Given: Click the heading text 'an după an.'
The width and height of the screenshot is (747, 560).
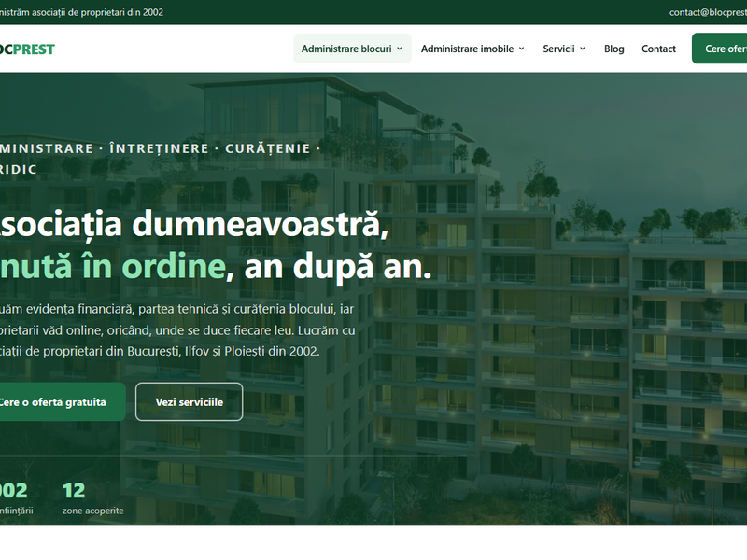Looking at the screenshot, I should 338,267.
